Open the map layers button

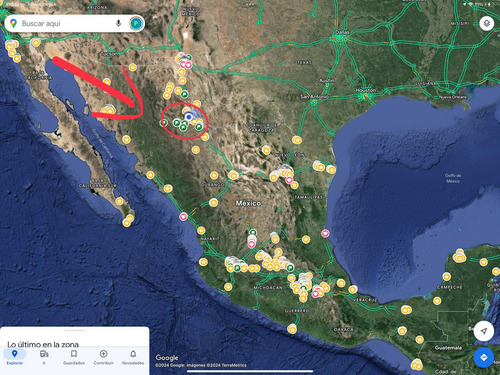487,23
